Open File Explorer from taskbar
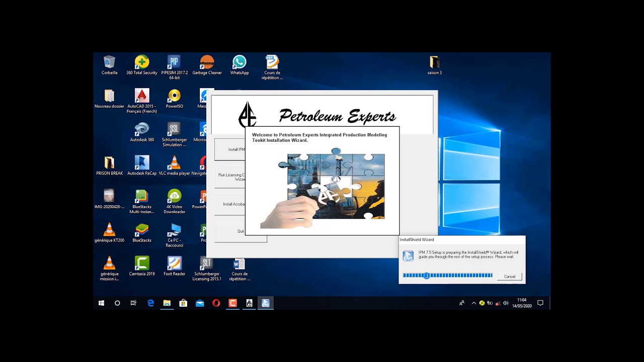Viewport: 644px width, 362px height. tap(167, 303)
